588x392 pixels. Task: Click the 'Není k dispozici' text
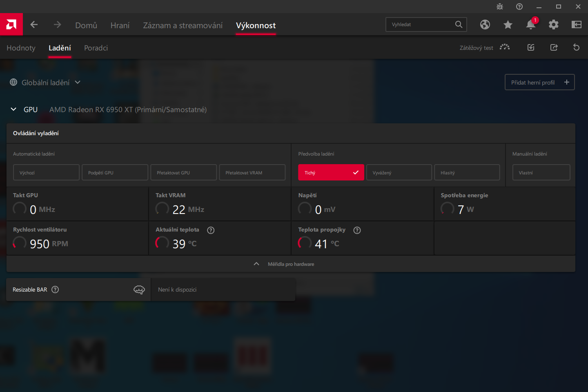(177, 290)
